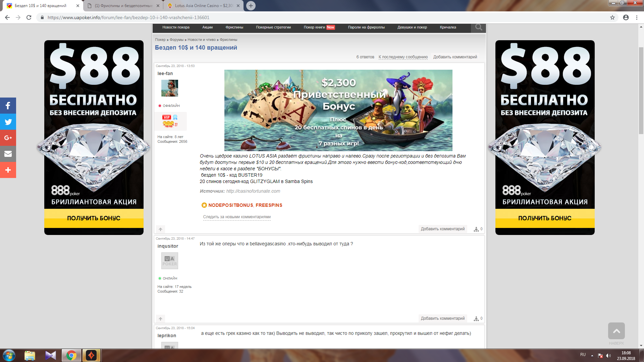The width and height of the screenshot is (644, 362).
Task: Open lee-fan username profile
Action: pos(165,73)
